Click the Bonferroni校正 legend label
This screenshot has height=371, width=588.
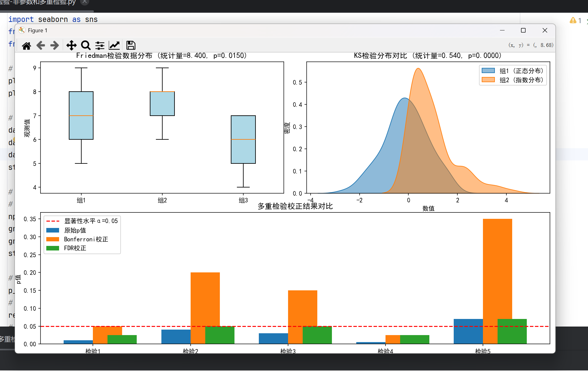pos(86,239)
